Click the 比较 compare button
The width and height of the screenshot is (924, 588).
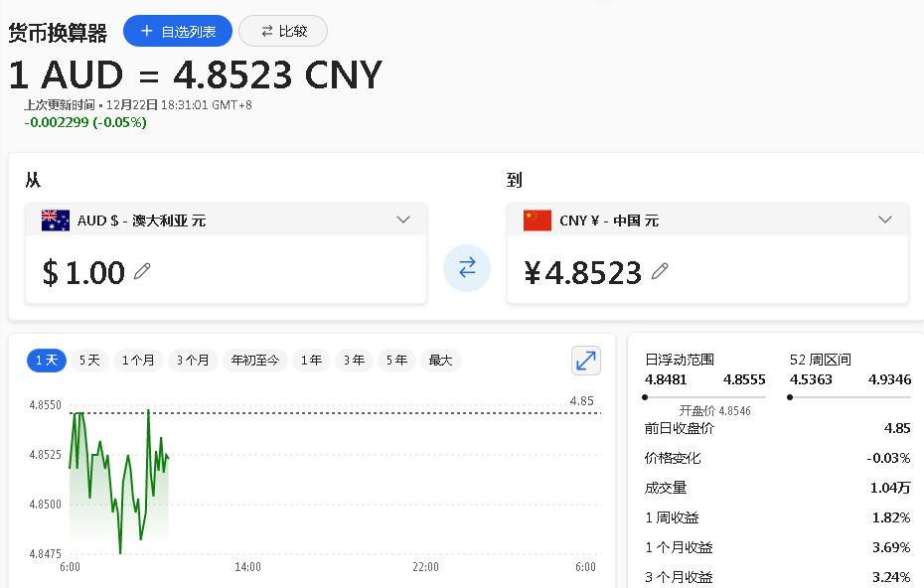[x=283, y=31]
